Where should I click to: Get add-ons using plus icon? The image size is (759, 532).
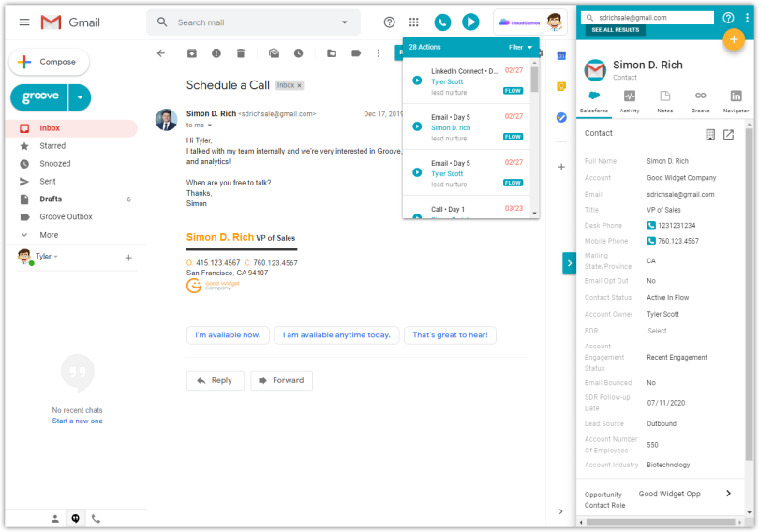pos(561,167)
